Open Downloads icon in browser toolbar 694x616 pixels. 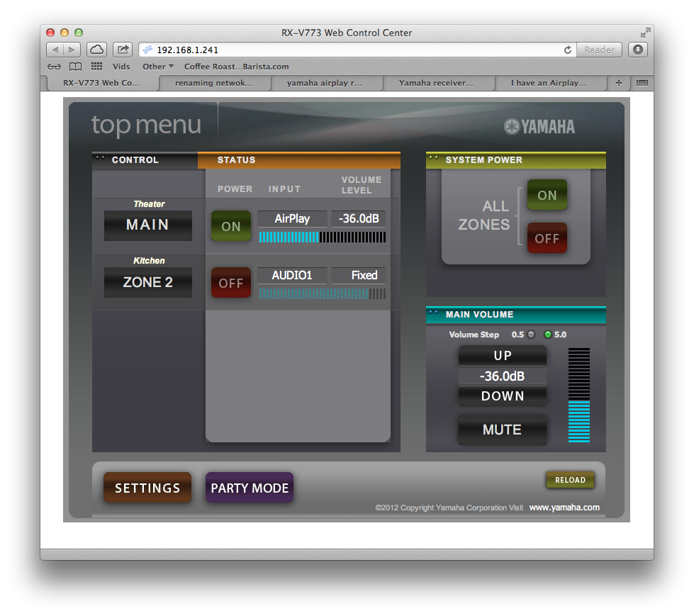637,50
